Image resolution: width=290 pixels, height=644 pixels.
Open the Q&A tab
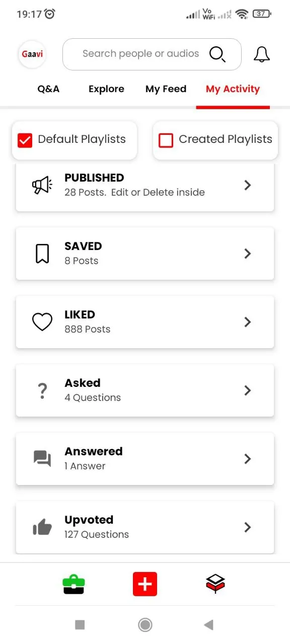[x=48, y=89]
